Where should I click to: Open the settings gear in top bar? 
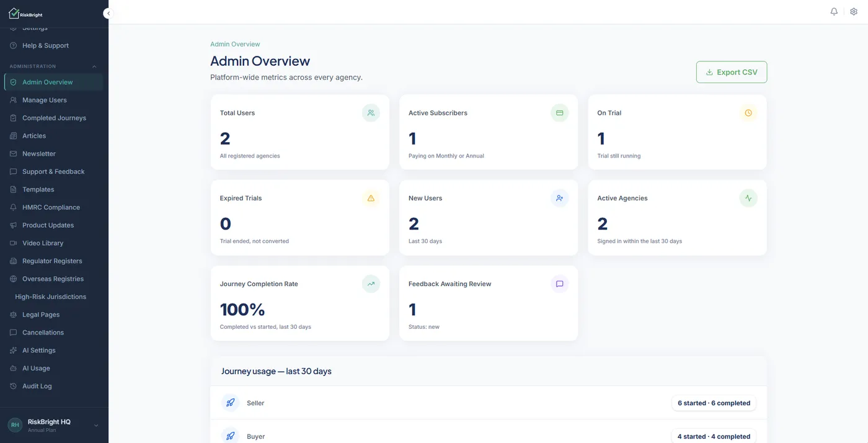pos(854,12)
